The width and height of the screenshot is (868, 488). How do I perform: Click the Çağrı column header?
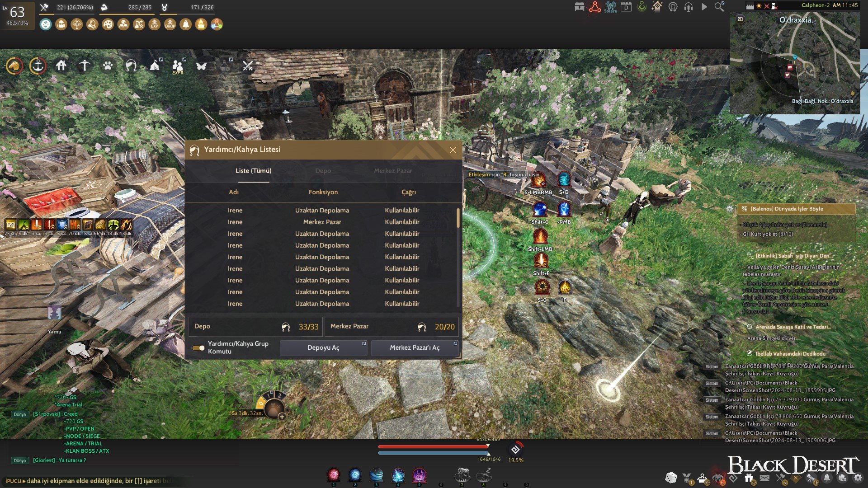coord(409,192)
